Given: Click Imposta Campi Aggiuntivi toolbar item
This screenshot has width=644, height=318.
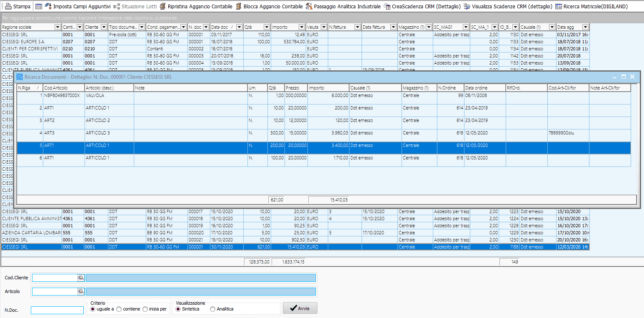Looking at the screenshot, I should [77, 7].
